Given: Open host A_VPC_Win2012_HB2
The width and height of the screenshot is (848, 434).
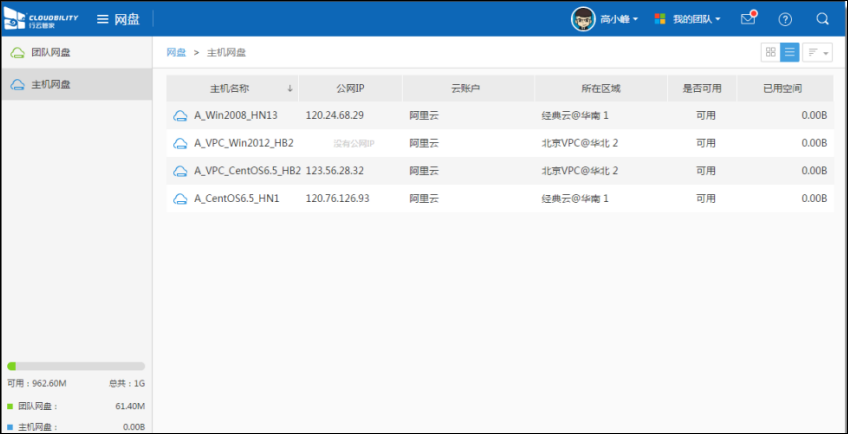Looking at the screenshot, I should click(244, 143).
